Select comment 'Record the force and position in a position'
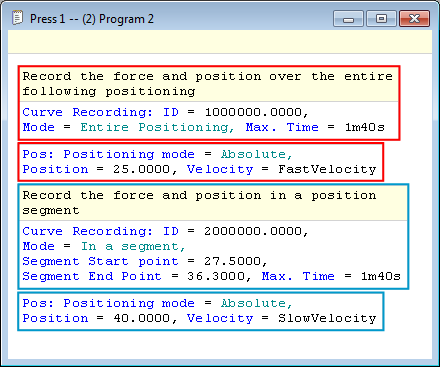The image size is (440, 367). point(199,195)
